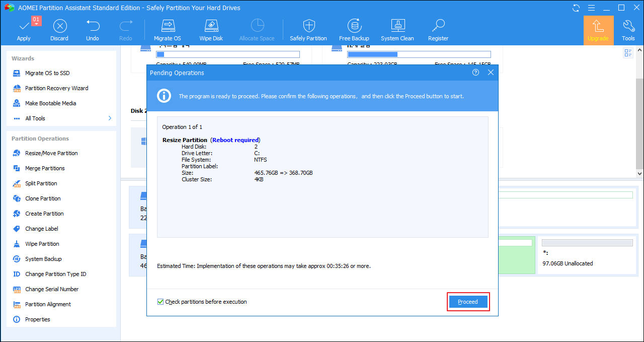
Task: Undo the last operation
Action: (93, 30)
